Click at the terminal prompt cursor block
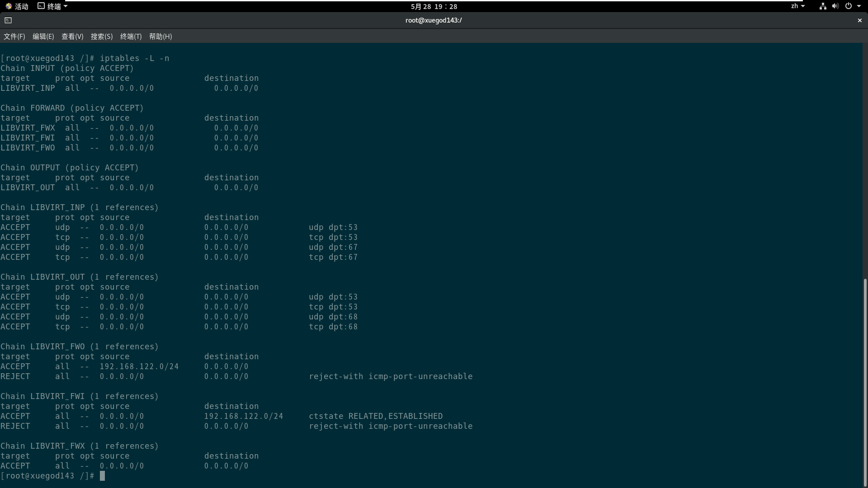The width and height of the screenshot is (868, 488). pos(103,476)
